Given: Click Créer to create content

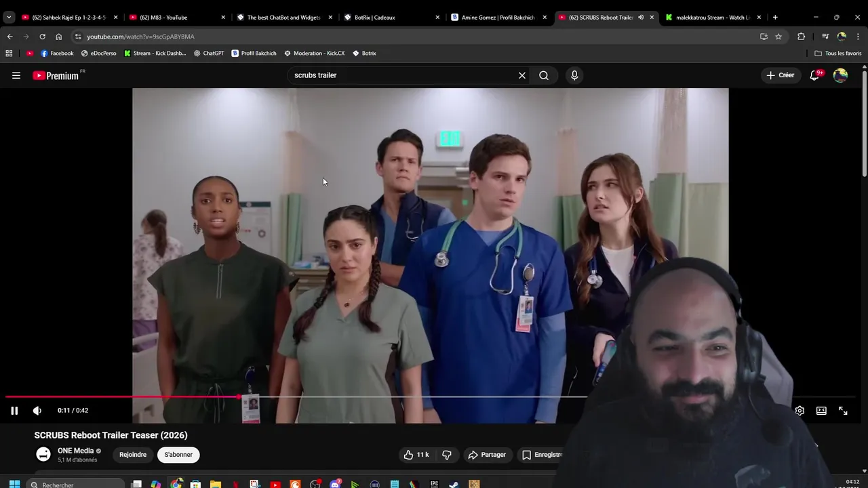Looking at the screenshot, I should [780, 75].
